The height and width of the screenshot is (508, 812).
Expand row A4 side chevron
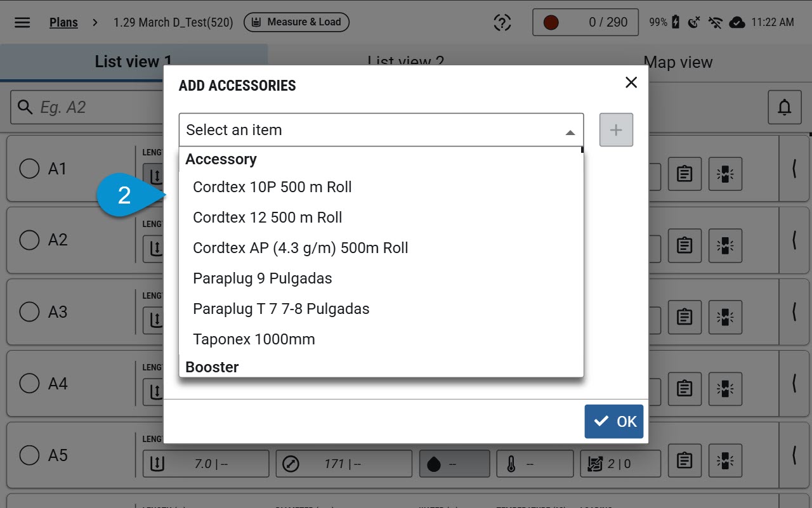pos(794,384)
